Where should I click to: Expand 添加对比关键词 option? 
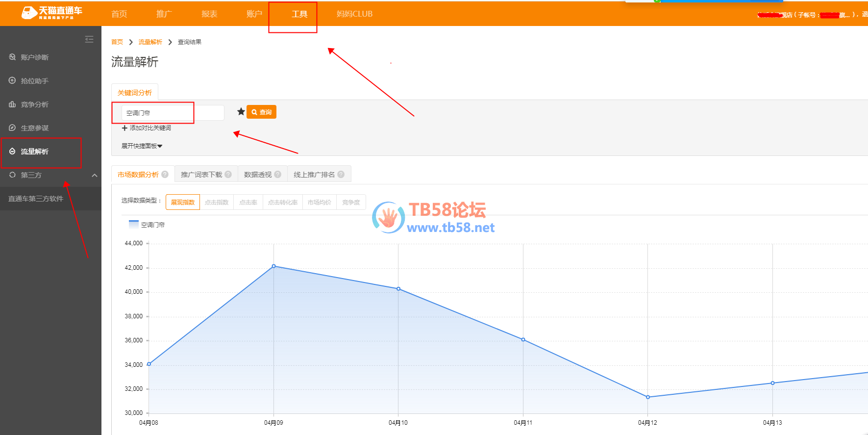click(146, 128)
